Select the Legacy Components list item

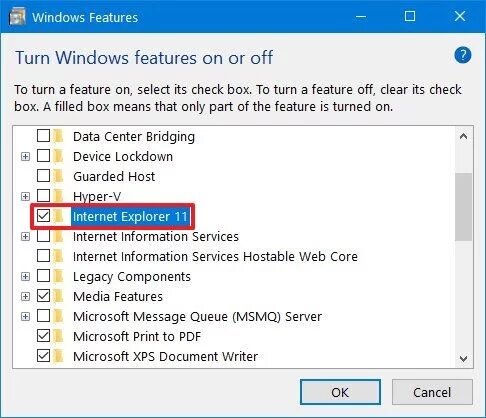click(x=132, y=276)
